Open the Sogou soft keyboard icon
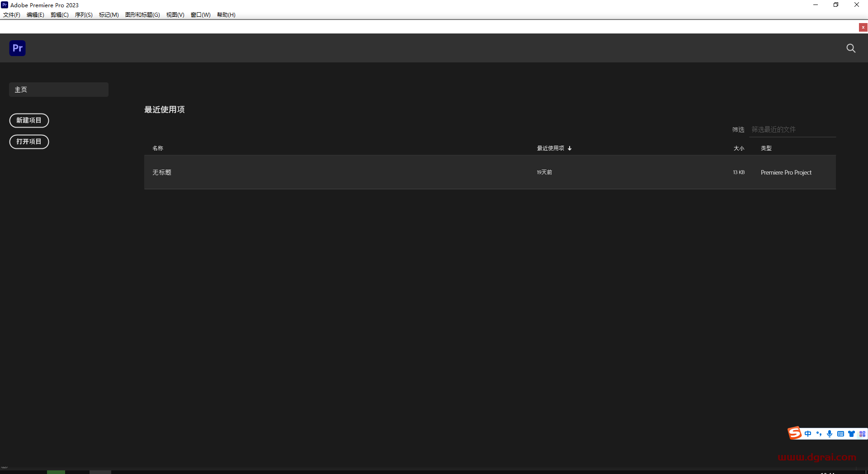The image size is (868, 474). coord(840,433)
